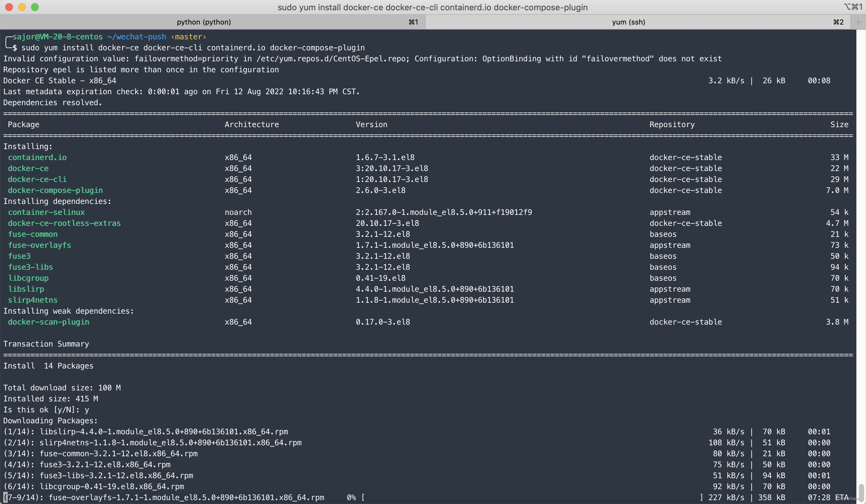866x504 pixels.
Task: Click the window title bar text
Action: [432, 7]
